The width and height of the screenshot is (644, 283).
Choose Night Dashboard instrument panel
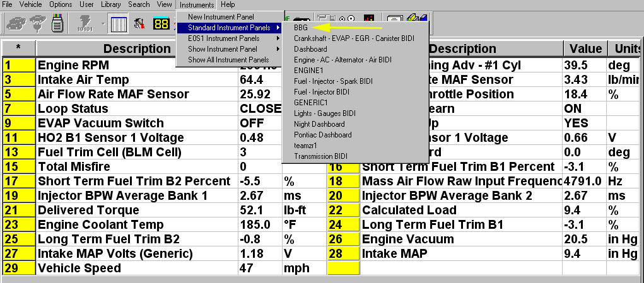click(319, 124)
